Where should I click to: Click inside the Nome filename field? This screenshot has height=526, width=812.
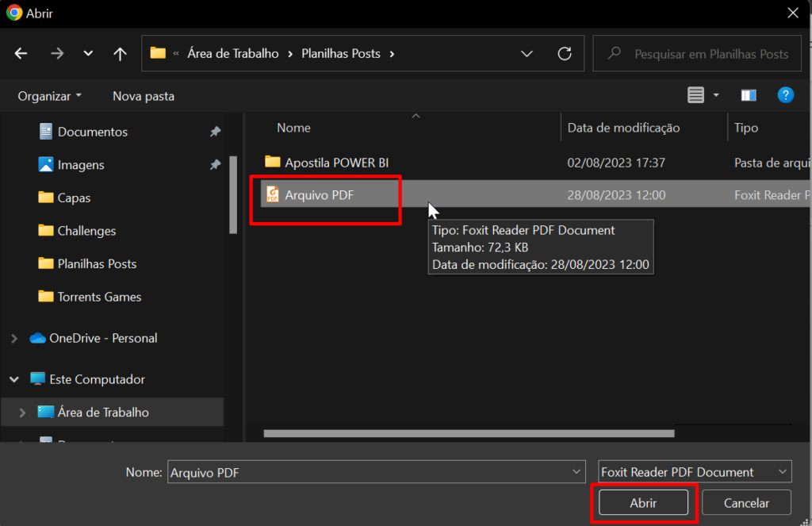357,471
